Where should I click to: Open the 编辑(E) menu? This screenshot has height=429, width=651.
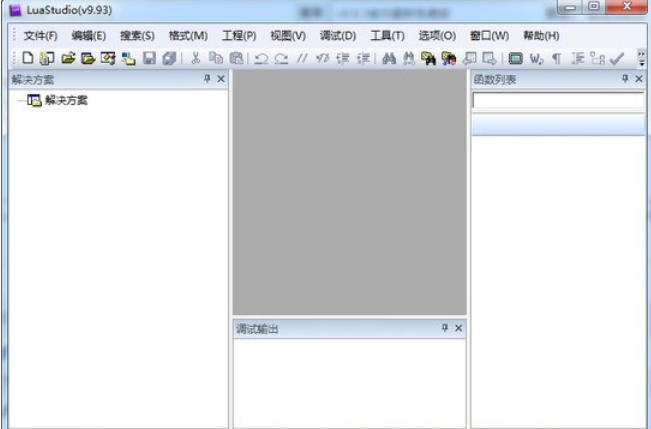pyautogui.click(x=88, y=36)
